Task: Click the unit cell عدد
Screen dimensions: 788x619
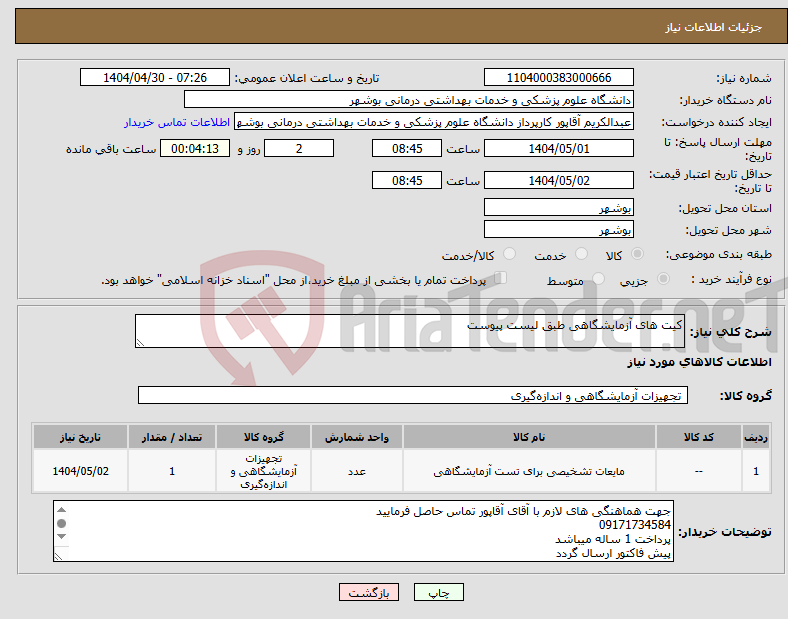Action: click(357, 472)
